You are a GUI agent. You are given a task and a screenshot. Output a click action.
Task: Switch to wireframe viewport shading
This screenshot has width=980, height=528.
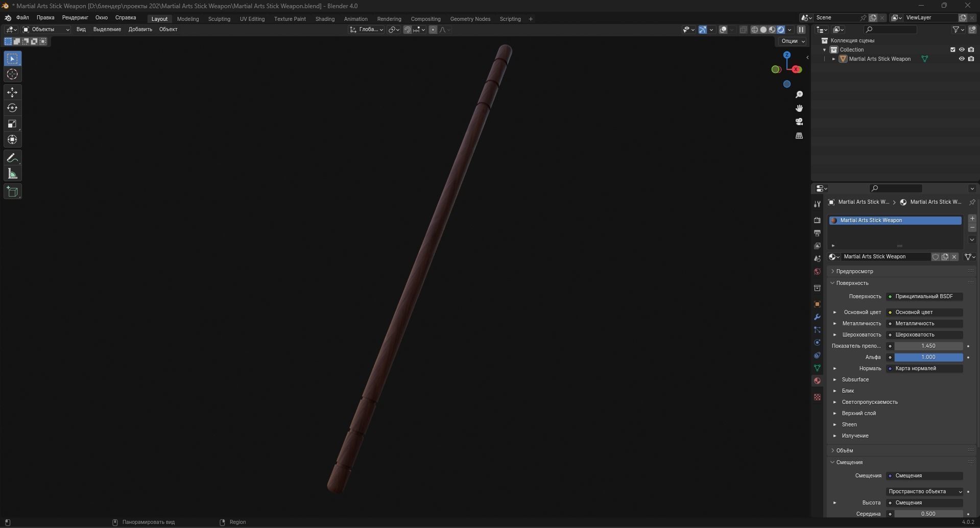[754, 30]
